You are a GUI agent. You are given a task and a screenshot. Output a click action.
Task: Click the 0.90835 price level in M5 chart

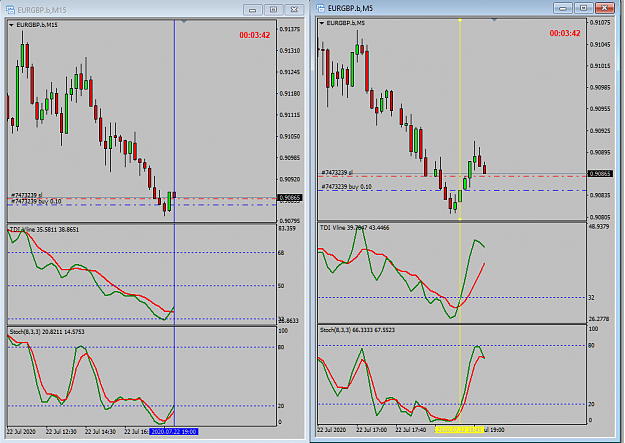click(600, 195)
